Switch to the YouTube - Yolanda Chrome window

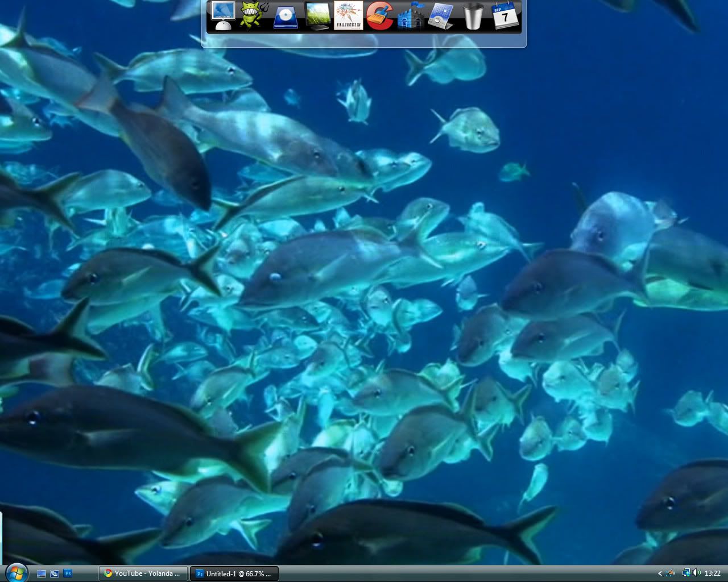pos(142,573)
